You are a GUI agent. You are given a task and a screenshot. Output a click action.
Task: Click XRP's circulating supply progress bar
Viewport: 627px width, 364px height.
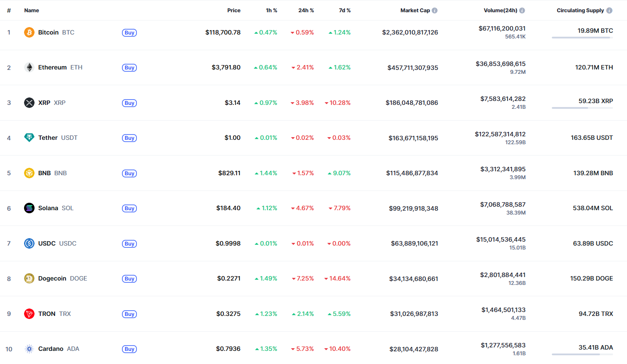[x=582, y=108]
